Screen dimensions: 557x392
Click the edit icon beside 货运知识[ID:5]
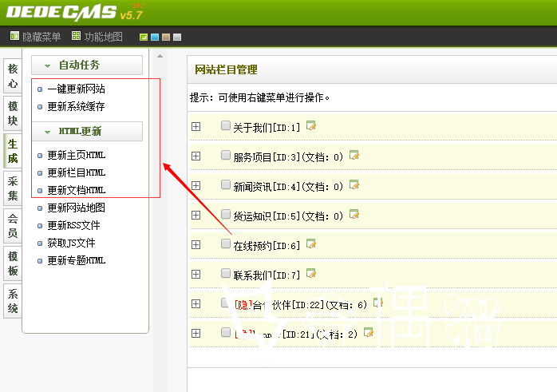pyautogui.click(x=354, y=214)
